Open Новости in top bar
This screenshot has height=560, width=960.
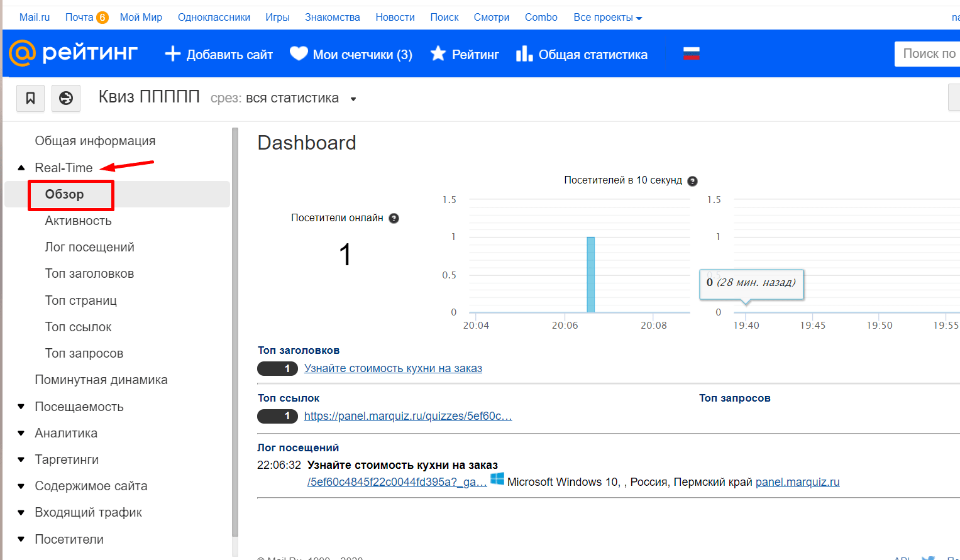395,18
